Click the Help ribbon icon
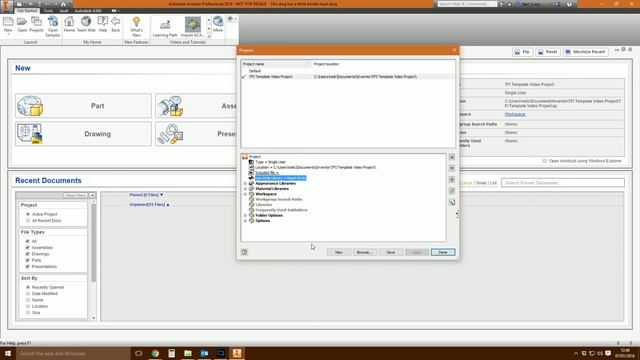The height and width of the screenshot is (360, 640). pyautogui.click(x=102, y=22)
